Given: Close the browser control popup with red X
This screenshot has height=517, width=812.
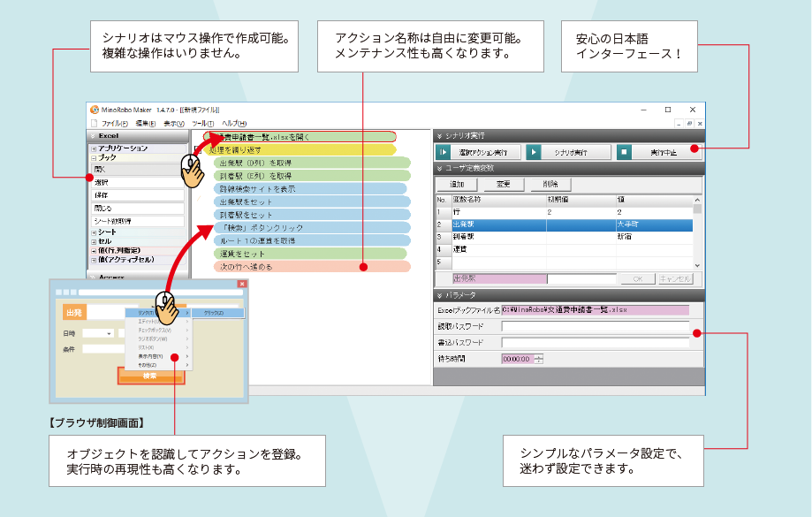Looking at the screenshot, I should pyautogui.click(x=242, y=284).
